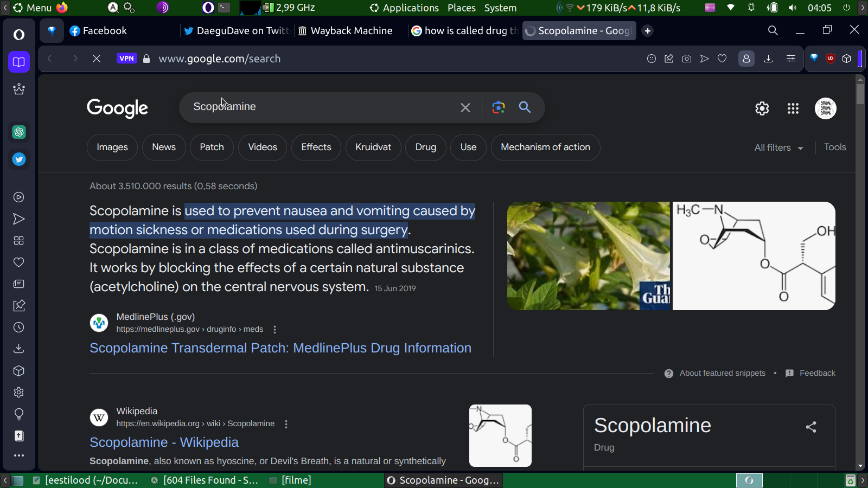The image size is (868, 488).
Task: Open Google quick settings gear
Action: (762, 108)
